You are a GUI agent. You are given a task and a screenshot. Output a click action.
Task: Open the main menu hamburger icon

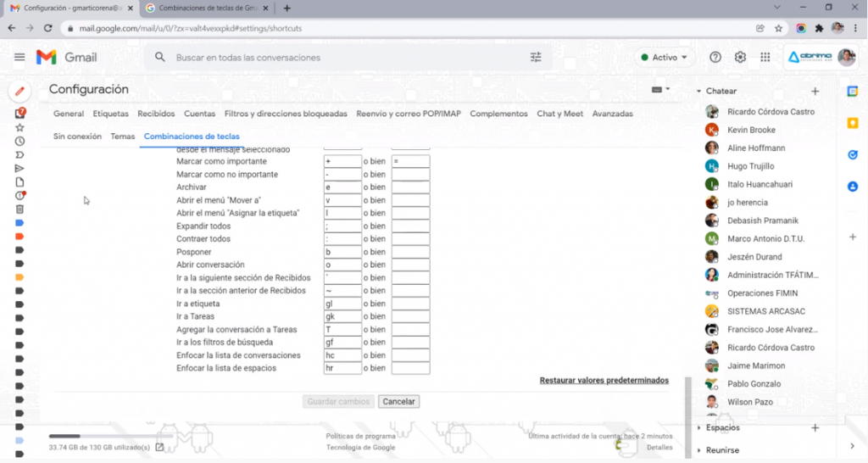19,58
